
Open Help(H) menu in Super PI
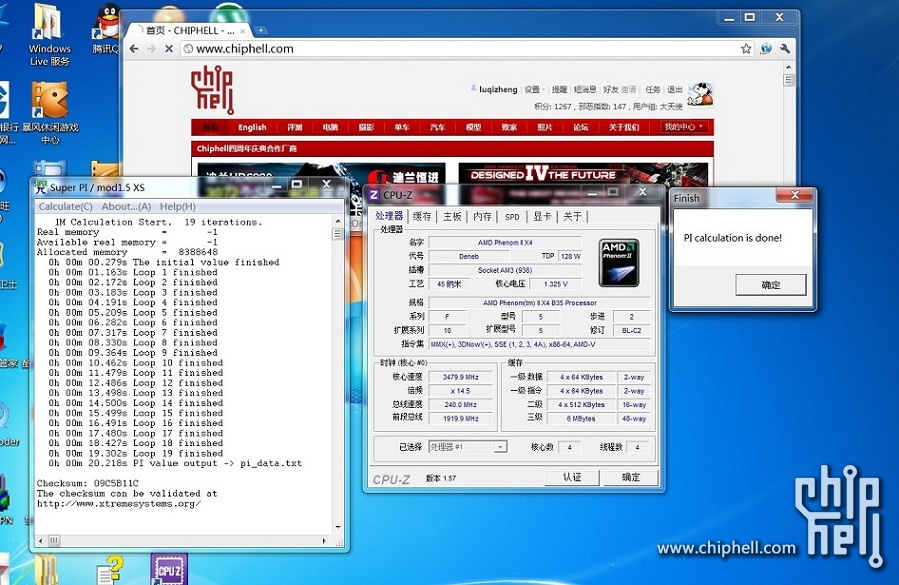178,206
